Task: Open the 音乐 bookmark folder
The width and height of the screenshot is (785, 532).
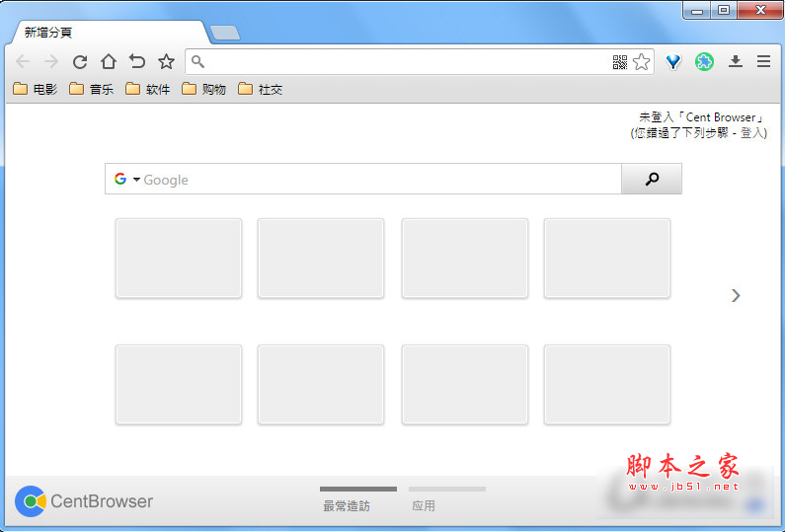Action: click(92, 89)
